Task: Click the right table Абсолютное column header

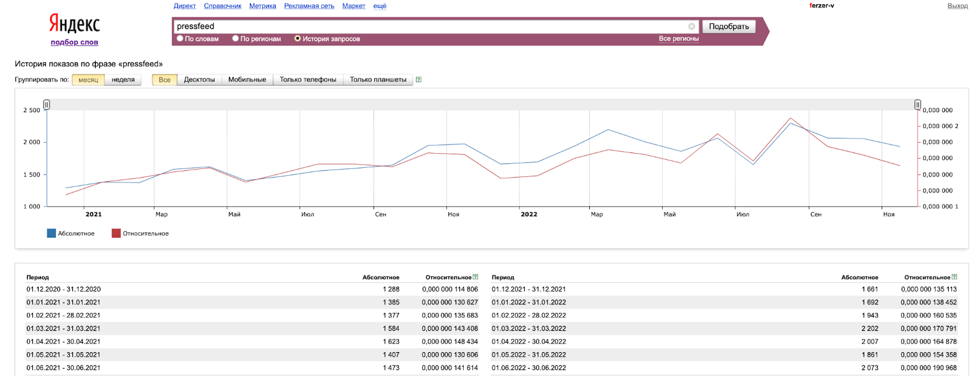Action: coord(860,277)
